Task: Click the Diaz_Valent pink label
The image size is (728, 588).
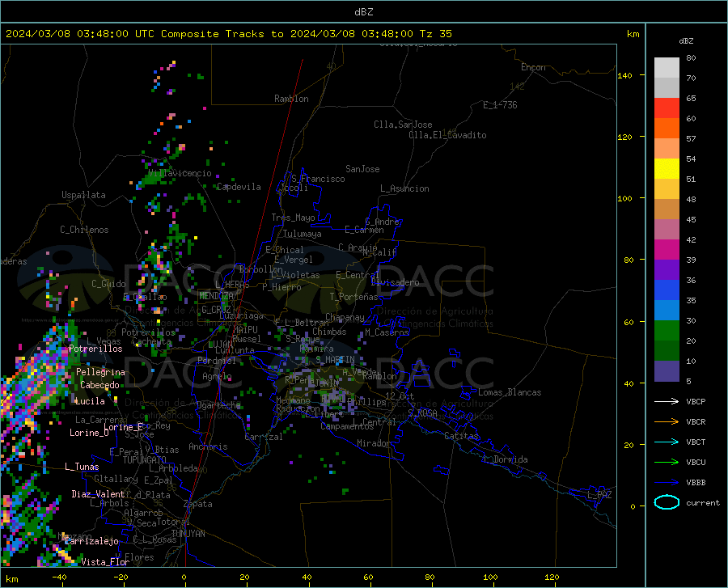Action: click(x=98, y=494)
